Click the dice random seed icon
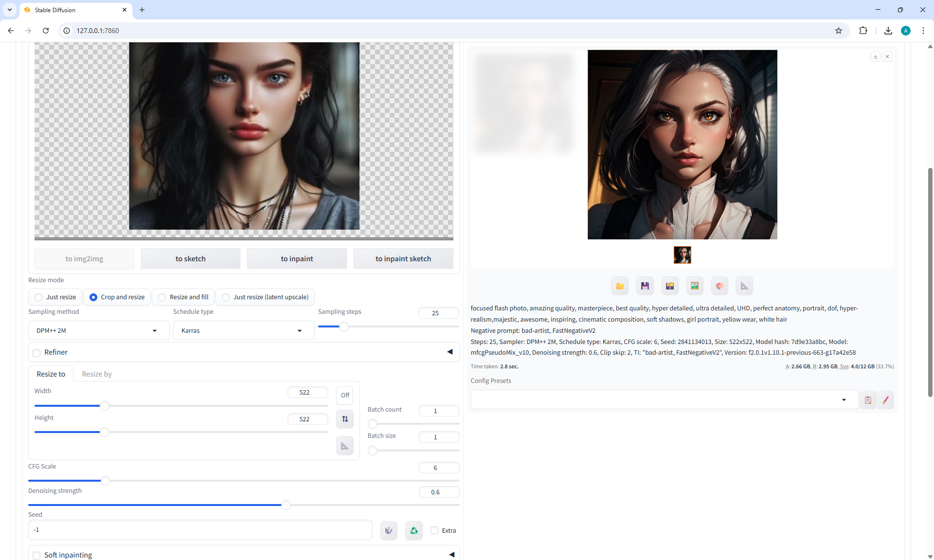The height and width of the screenshot is (560, 934). pos(389,530)
